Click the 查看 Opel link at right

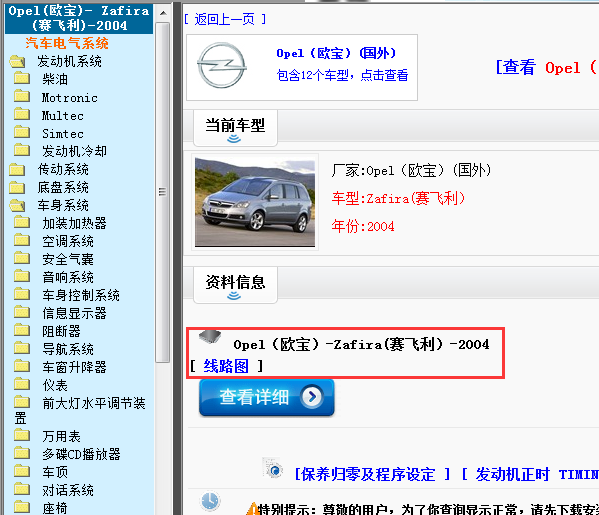click(546, 68)
